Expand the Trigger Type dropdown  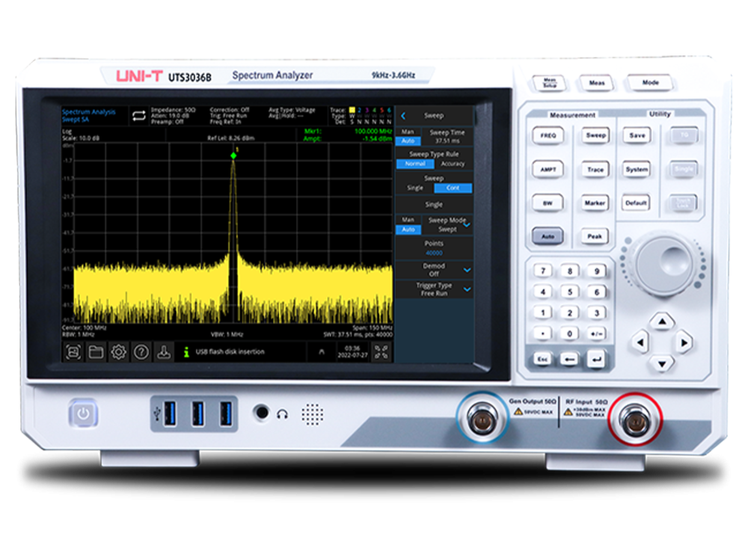coord(467,289)
